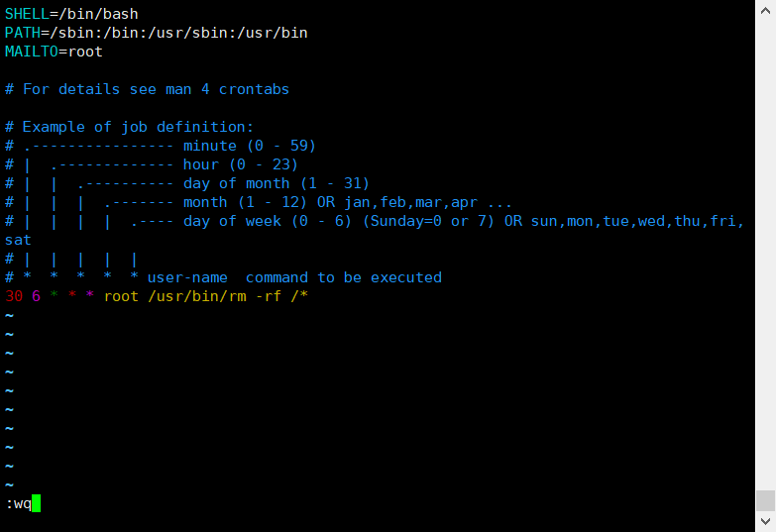Click the vertical scrollbar thumb
Viewport: 776px width, 532px height.
[x=765, y=500]
